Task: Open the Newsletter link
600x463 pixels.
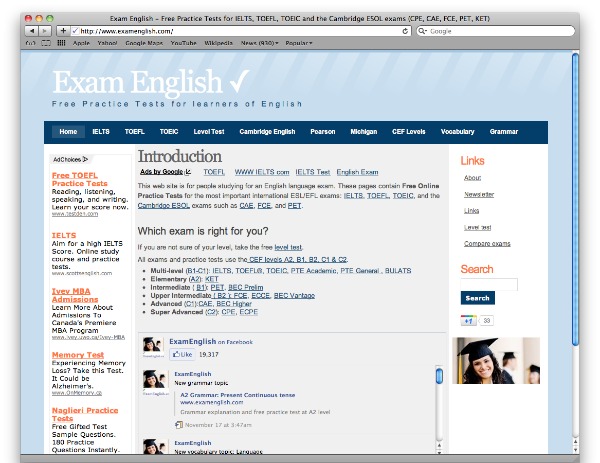Action: [479, 194]
